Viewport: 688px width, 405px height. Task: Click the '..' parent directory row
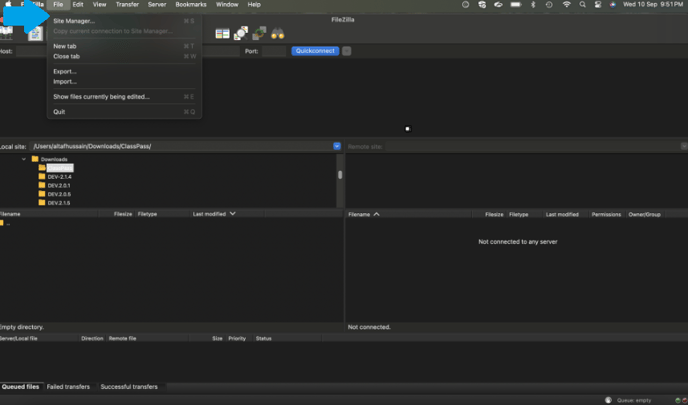click(x=171, y=223)
